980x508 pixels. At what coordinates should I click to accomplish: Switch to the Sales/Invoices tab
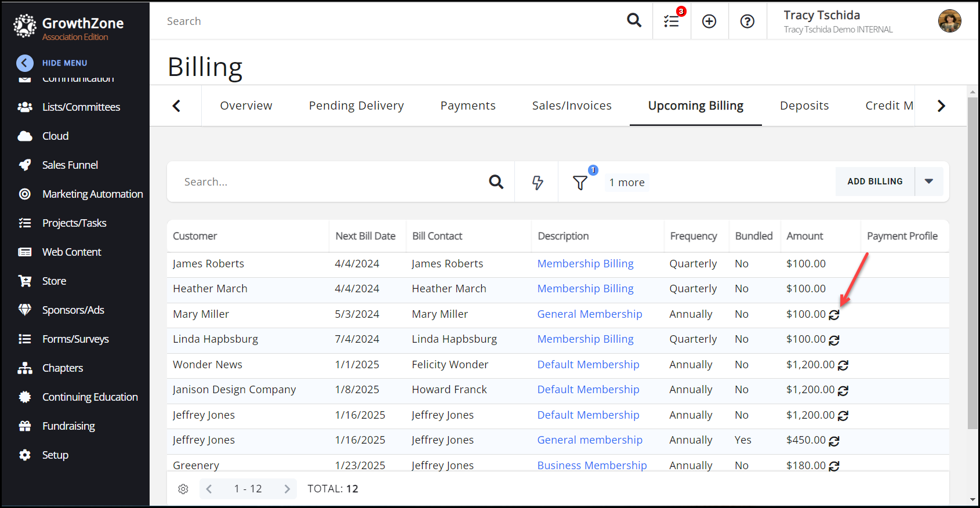click(x=572, y=106)
